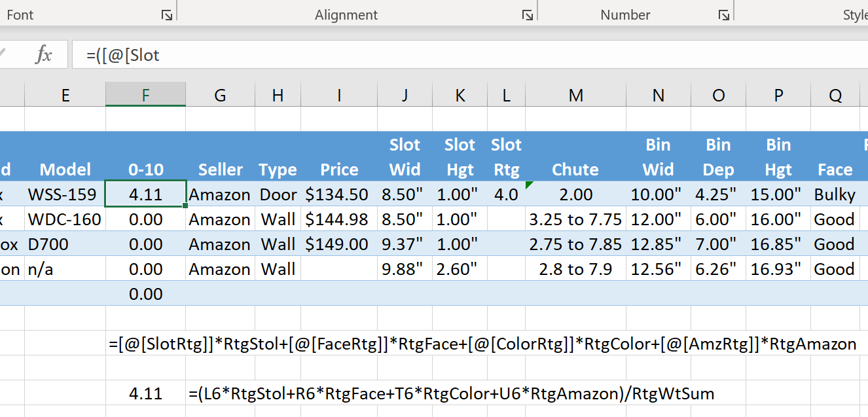Viewport: 868px width, 417px height.
Task: Click into the formula bar text
Action: click(469, 55)
